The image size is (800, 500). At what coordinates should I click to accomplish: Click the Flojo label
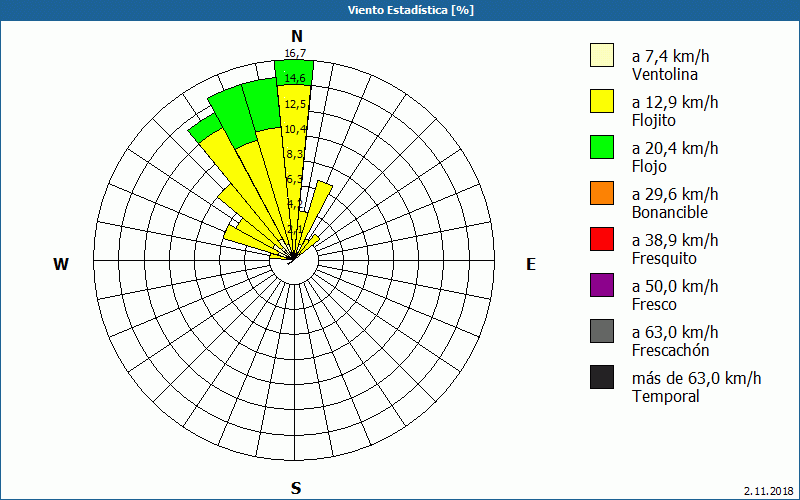[649, 166]
